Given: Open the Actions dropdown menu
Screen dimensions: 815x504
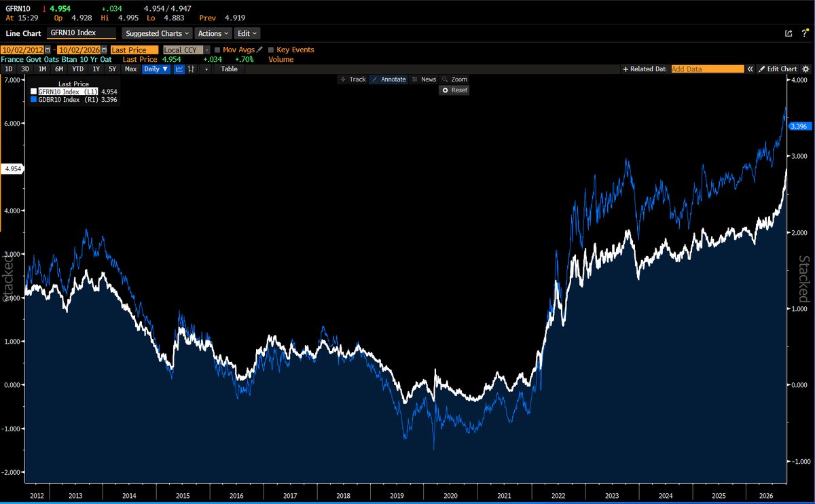Looking at the screenshot, I should (x=213, y=33).
